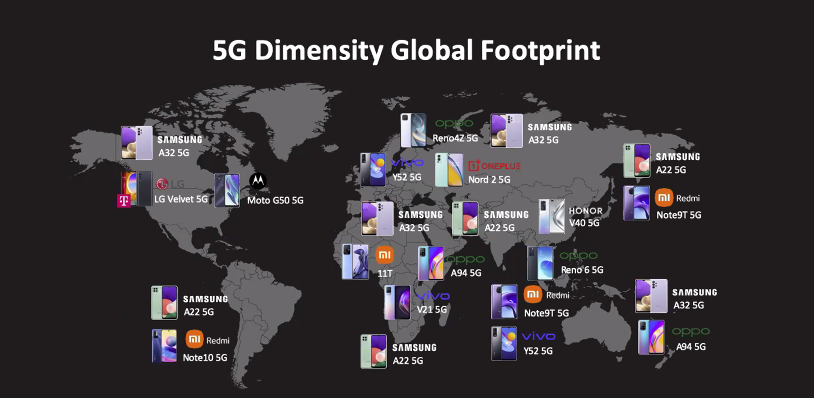Click the Redmi logo above Note10 5G
This screenshot has width=814, height=398.
click(x=207, y=340)
